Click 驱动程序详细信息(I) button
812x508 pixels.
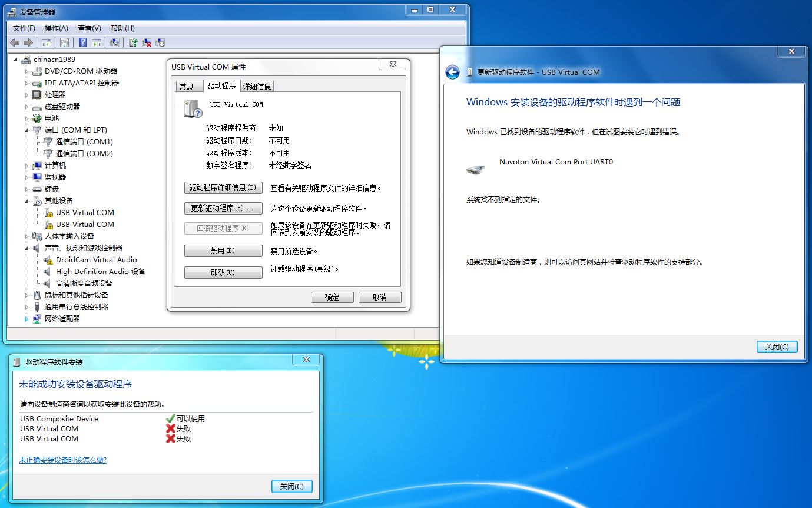pyautogui.click(x=223, y=187)
